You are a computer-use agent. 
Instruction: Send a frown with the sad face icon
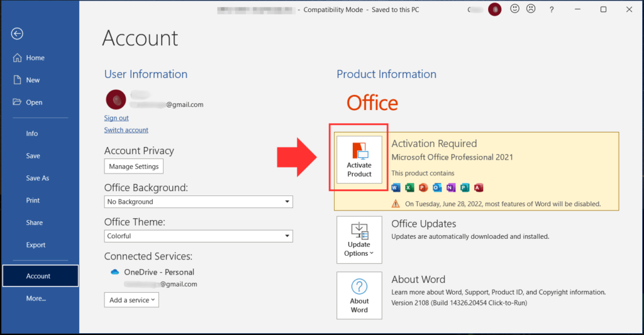point(531,9)
